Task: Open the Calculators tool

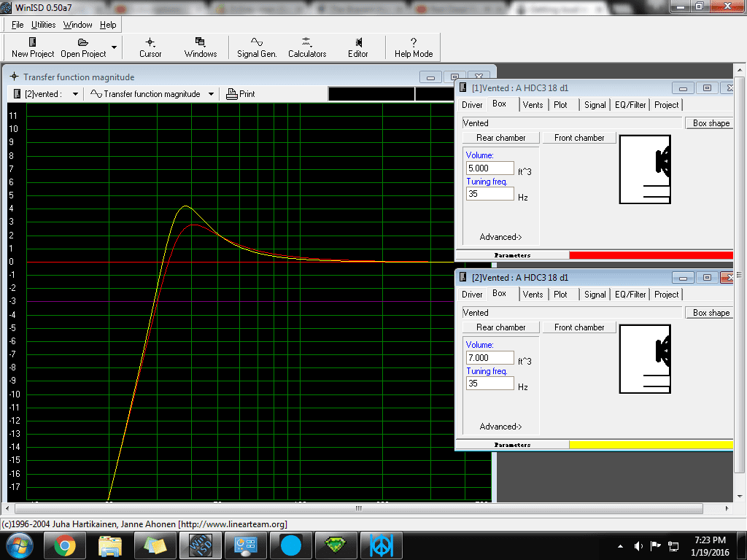Action: (306, 42)
